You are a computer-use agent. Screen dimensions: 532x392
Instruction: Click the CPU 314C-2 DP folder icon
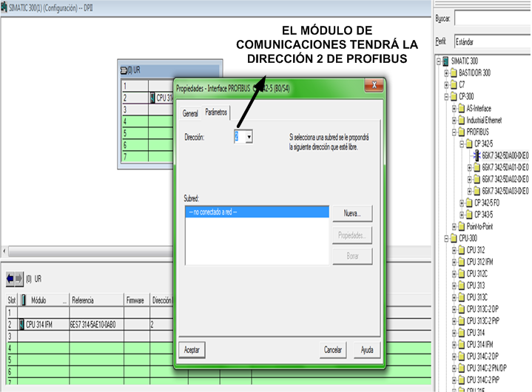462,356
